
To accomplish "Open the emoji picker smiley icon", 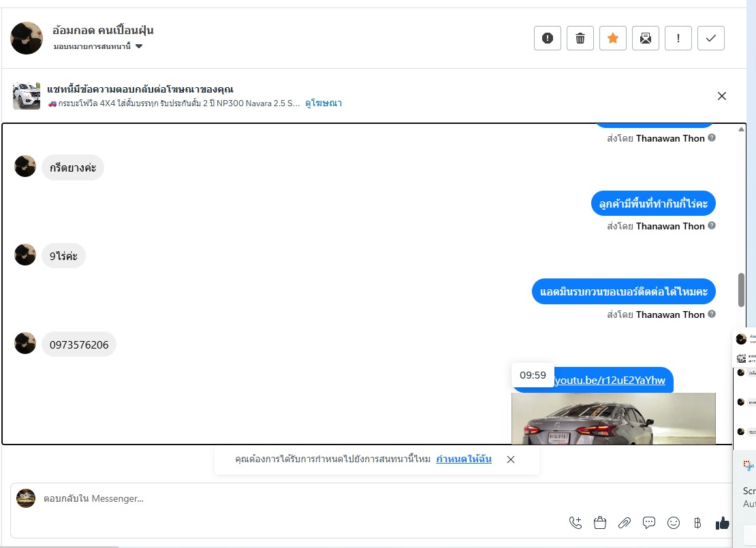I will 674,523.
